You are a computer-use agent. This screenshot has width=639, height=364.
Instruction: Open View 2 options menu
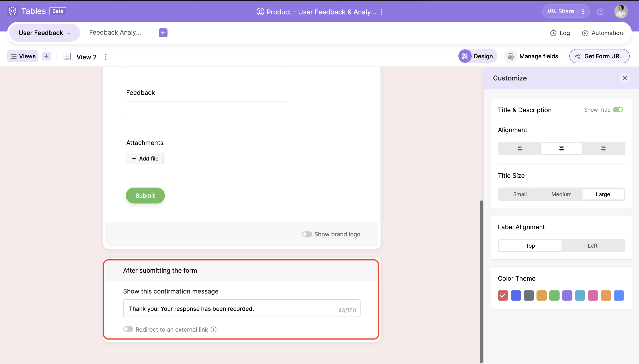(106, 57)
